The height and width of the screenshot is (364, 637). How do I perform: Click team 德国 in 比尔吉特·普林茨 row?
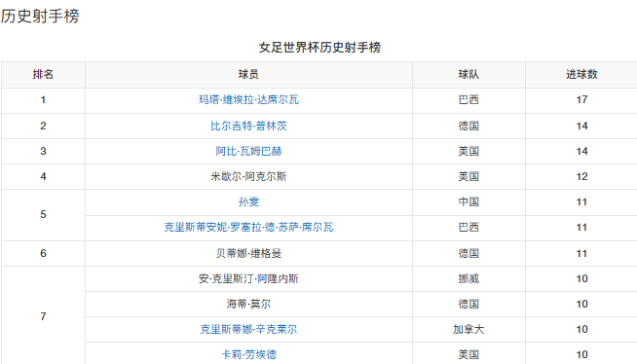(x=468, y=126)
